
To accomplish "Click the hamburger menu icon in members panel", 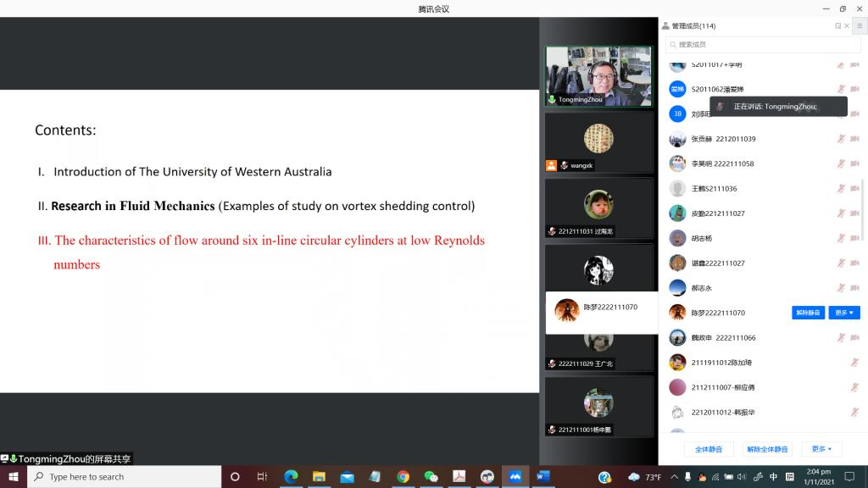I will [x=859, y=25].
